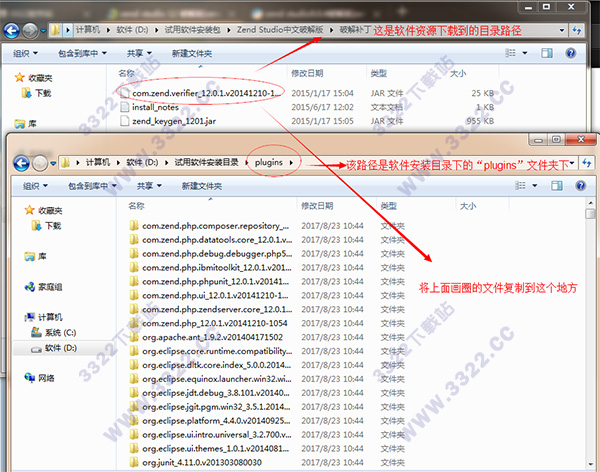Open 库 in the front window sidebar
The height and width of the screenshot is (472, 600).
click(x=36, y=256)
